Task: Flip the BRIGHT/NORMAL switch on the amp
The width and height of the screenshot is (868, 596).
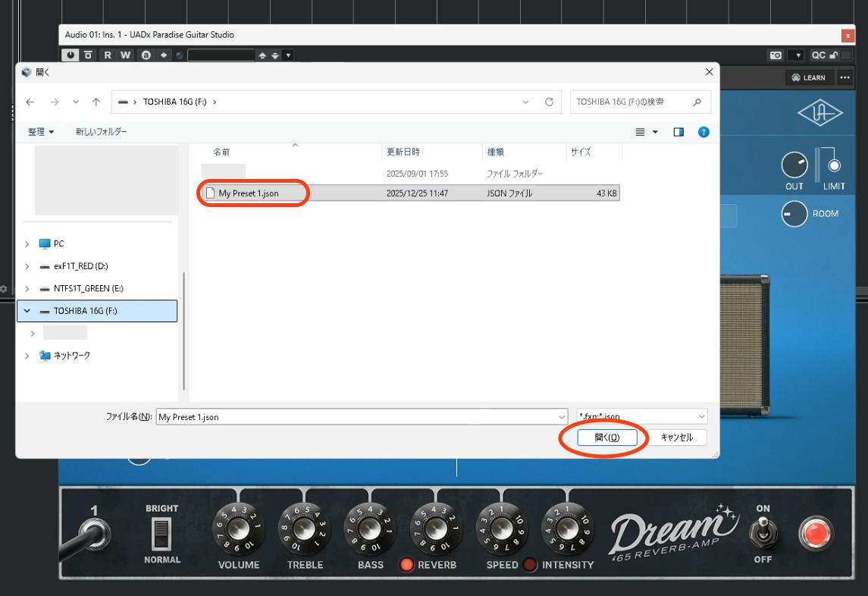Action: tap(161, 534)
